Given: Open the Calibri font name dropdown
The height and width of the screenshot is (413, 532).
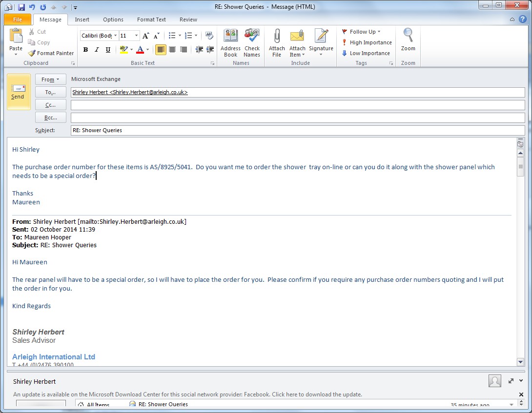Looking at the screenshot, I should (x=115, y=36).
